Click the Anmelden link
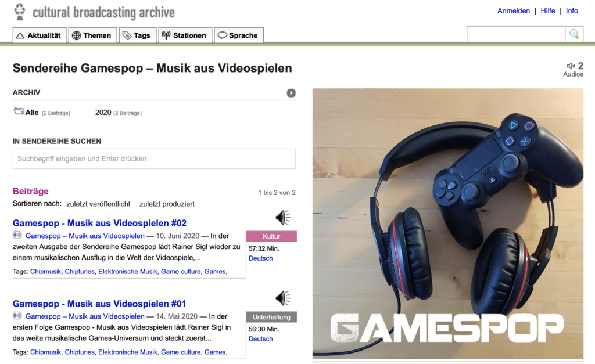 click(x=514, y=11)
